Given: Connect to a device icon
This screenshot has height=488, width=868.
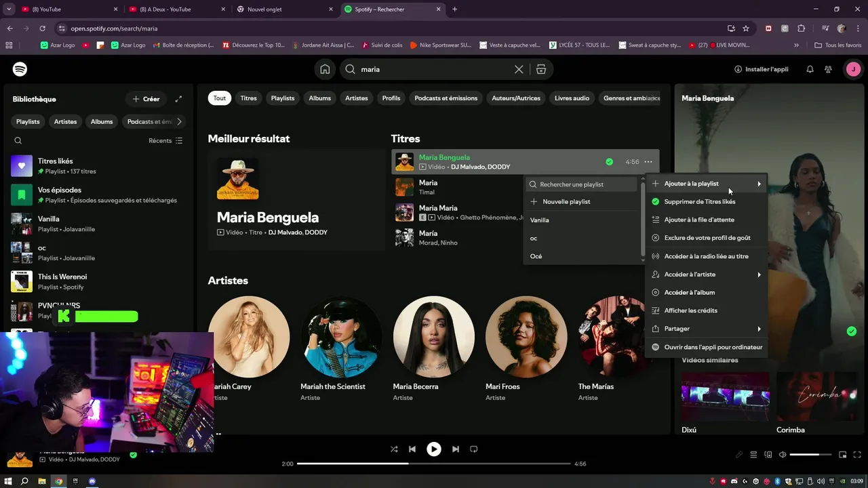Looking at the screenshot, I should pyautogui.click(x=768, y=455).
